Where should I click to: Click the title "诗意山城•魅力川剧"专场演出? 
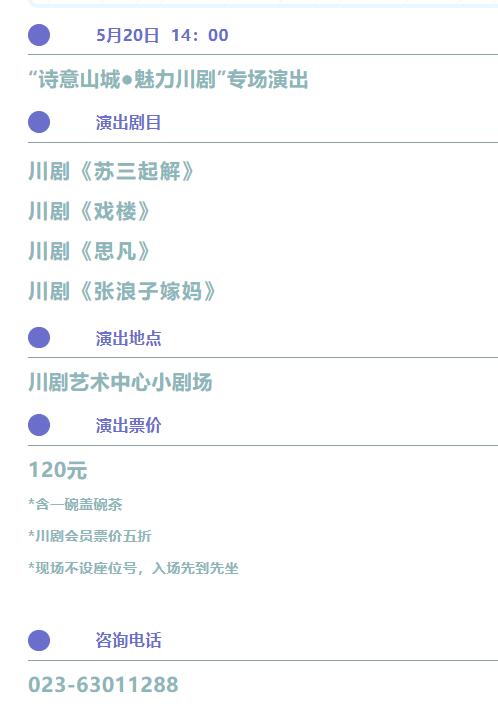click(168, 80)
